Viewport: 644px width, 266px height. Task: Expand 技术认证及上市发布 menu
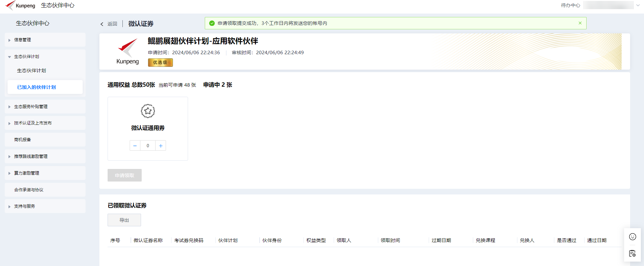[45, 123]
